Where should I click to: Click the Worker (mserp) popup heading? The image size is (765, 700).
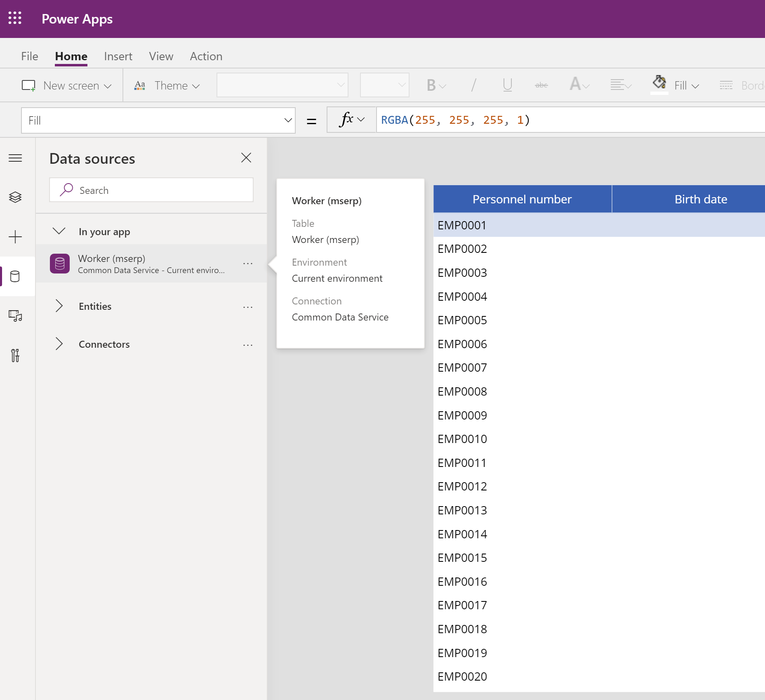pos(327,201)
